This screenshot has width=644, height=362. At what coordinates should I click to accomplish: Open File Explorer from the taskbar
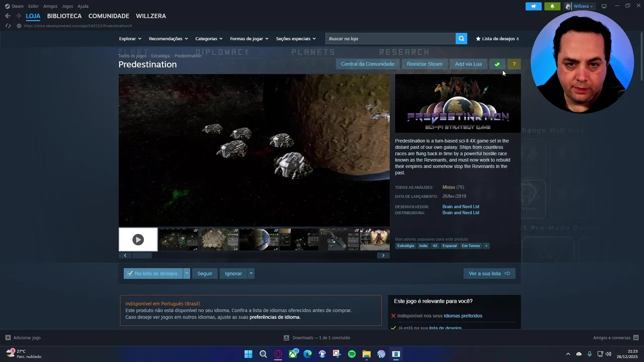366,354
